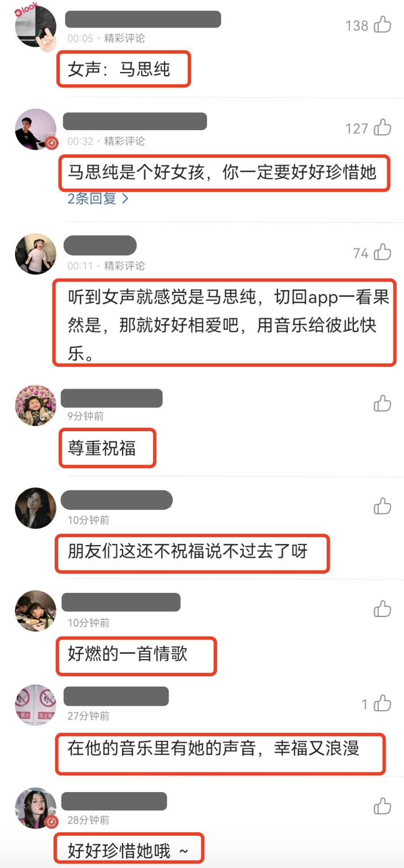Like the comment with 74 likes
The width and height of the screenshot is (404, 868).
point(383,253)
